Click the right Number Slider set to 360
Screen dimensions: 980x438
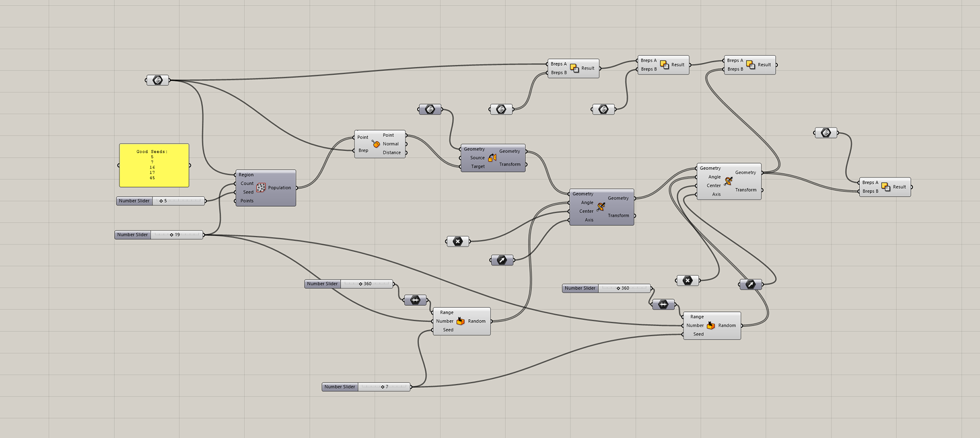[x=607, y=288]
